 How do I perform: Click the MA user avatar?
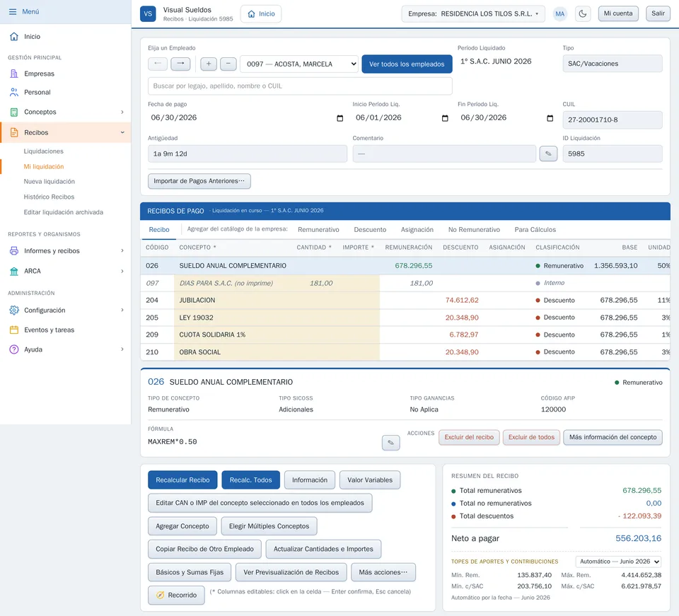pyautogui.click(x=560, y=14)
